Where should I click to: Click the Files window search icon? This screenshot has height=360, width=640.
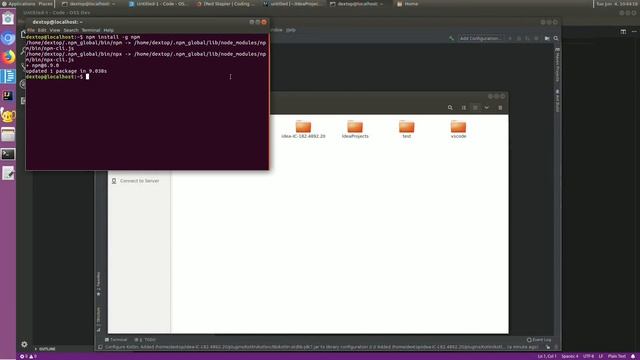[450, 108]
